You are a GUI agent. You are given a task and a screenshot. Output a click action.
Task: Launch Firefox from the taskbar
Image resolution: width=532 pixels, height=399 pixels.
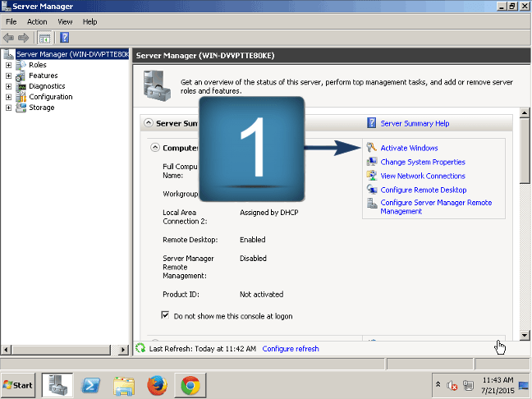[157, 385]
